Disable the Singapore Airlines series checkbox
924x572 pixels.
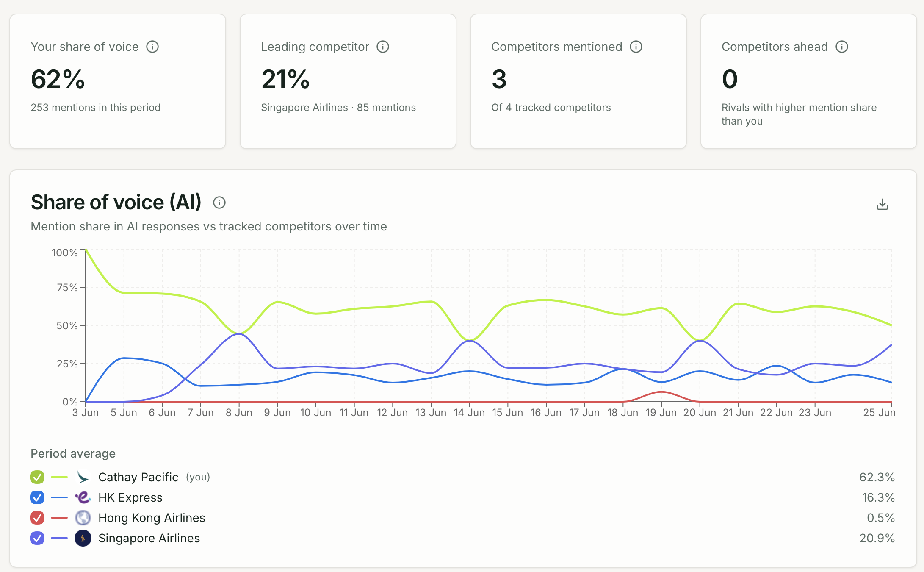(x=37, y=538)
